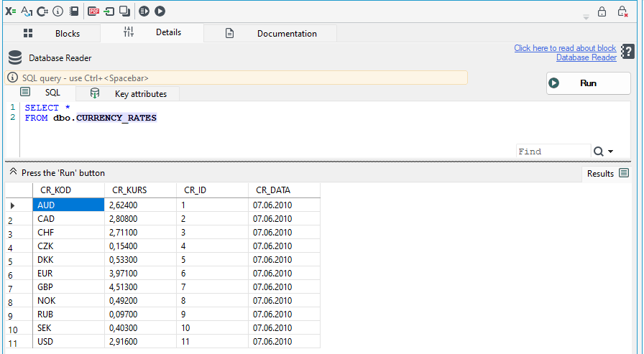
Task: Select the RUB cell
Action: click(x=68, y=314)
